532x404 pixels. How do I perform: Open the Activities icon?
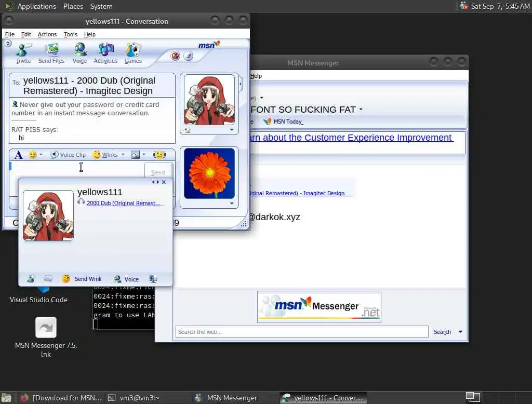click(105, 53)
